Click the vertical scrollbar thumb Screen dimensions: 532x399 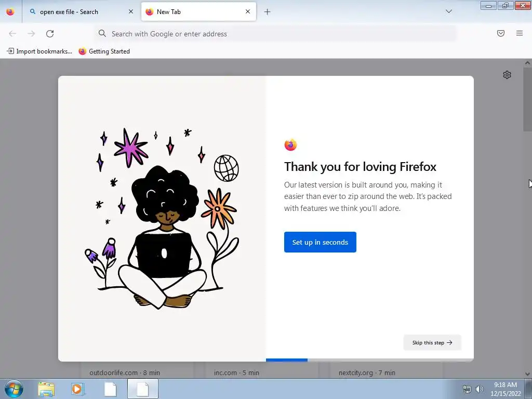527,99
